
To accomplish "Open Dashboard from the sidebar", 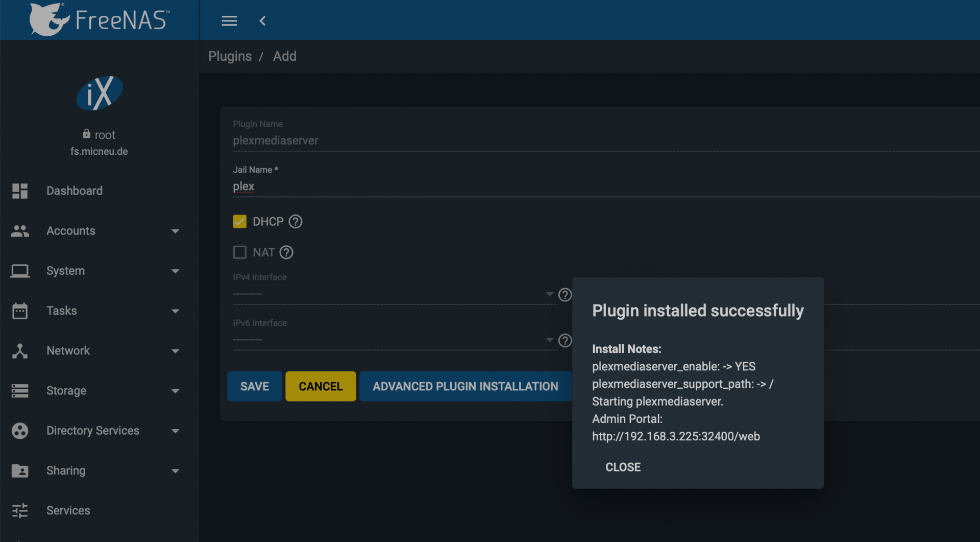I will click(x=99, y=191).
